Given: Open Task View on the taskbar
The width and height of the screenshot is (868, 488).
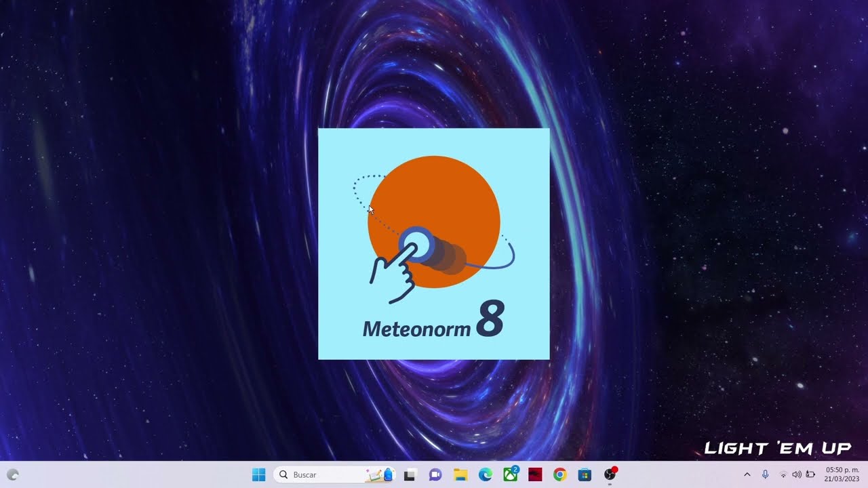Looking at the screenshot, I should 409,475.
